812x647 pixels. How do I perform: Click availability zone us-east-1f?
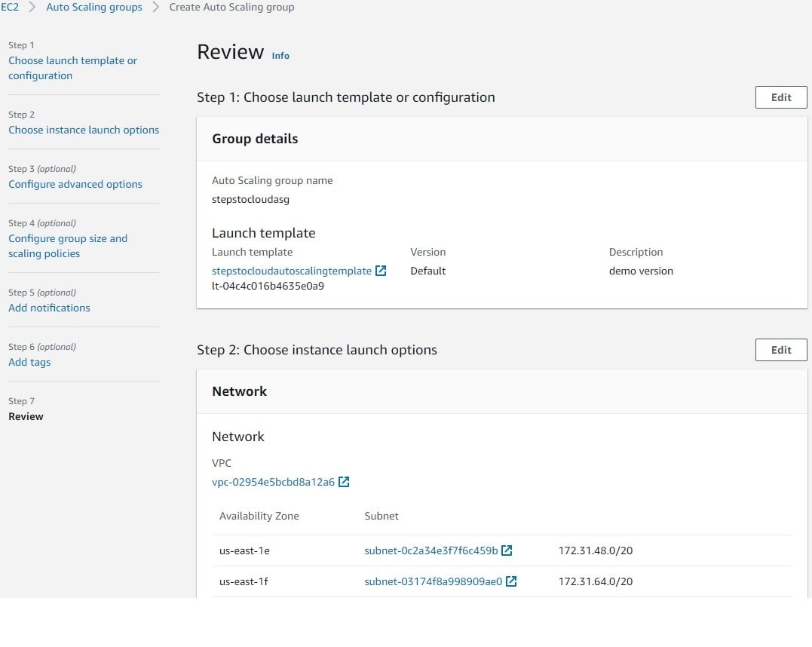click(x=244, y=581)
